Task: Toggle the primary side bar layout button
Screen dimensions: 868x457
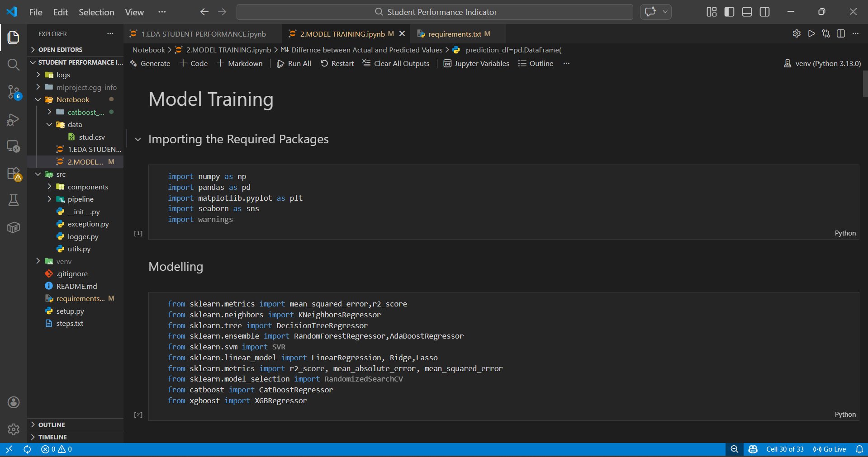Action: coord(729,12)
